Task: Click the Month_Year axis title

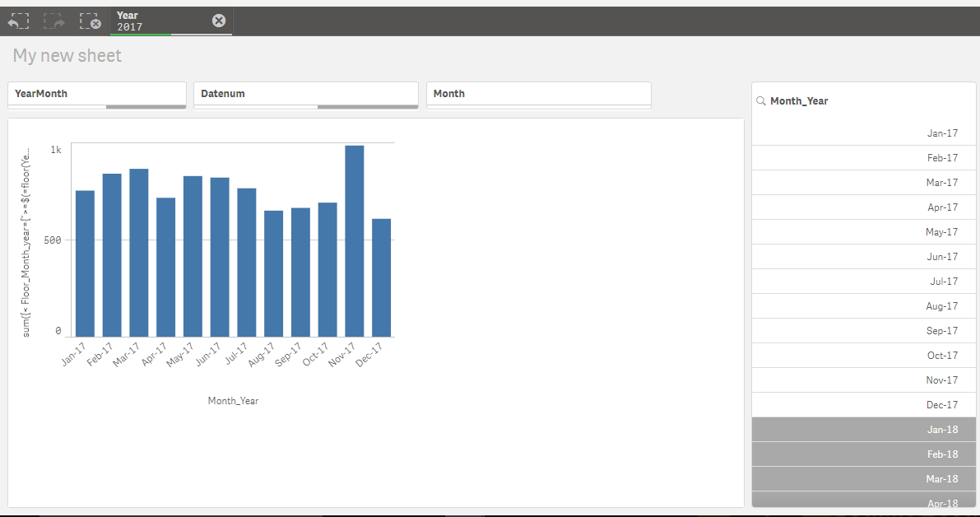Action: (x=233, y=401)
